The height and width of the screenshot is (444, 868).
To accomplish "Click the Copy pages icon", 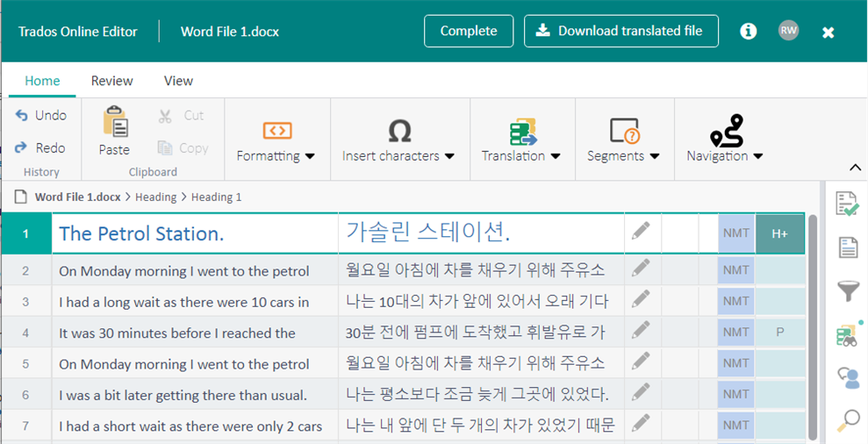I will pos(165,147).
